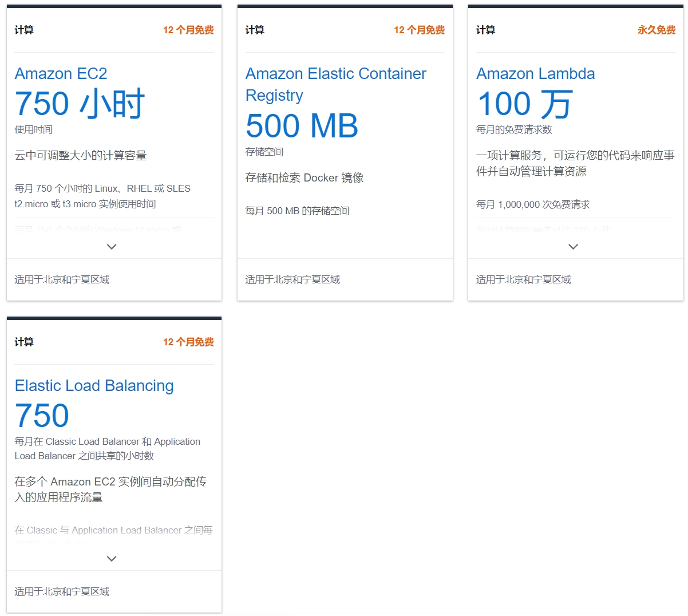Click '计算' category label on Lambda card
Viewport: 688px width, 616px height.
pos(485,30)
